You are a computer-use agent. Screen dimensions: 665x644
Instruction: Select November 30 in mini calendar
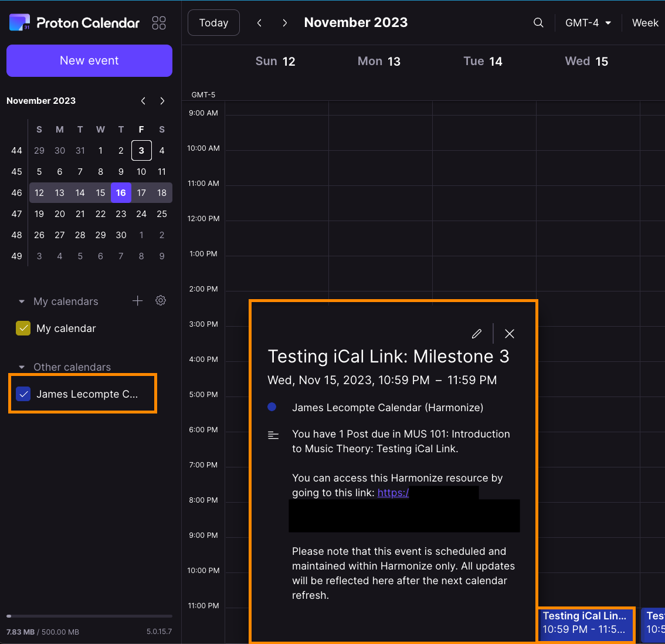tap(121, 235)
